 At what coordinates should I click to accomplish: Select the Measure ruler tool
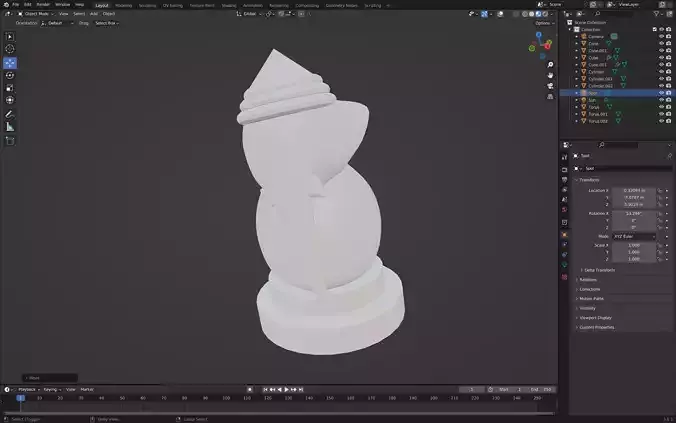click(x=10, y=127)
